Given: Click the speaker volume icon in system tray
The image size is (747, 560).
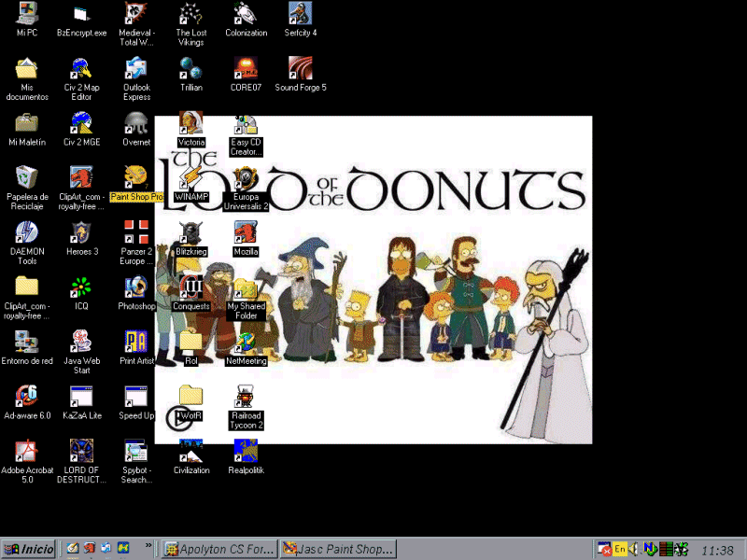Looking at the screenshot, I should 634,549.
